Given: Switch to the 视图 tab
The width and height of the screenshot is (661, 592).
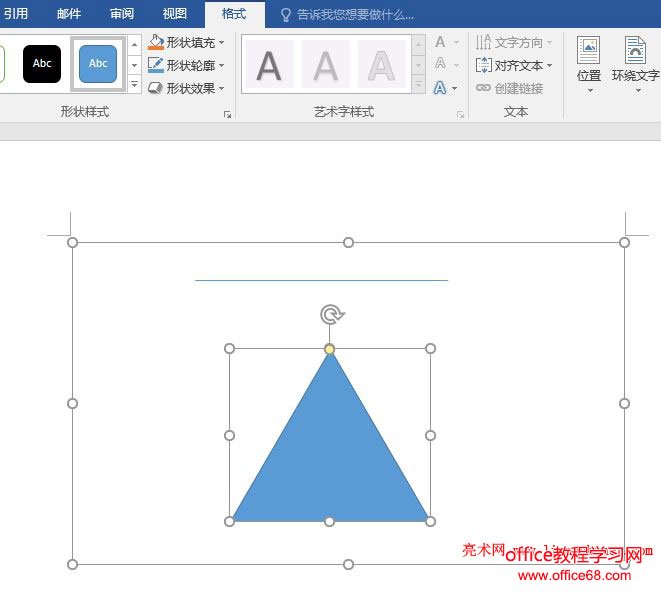Looking at the screenshot, I should pyautogui.click(x=175, y=14).
